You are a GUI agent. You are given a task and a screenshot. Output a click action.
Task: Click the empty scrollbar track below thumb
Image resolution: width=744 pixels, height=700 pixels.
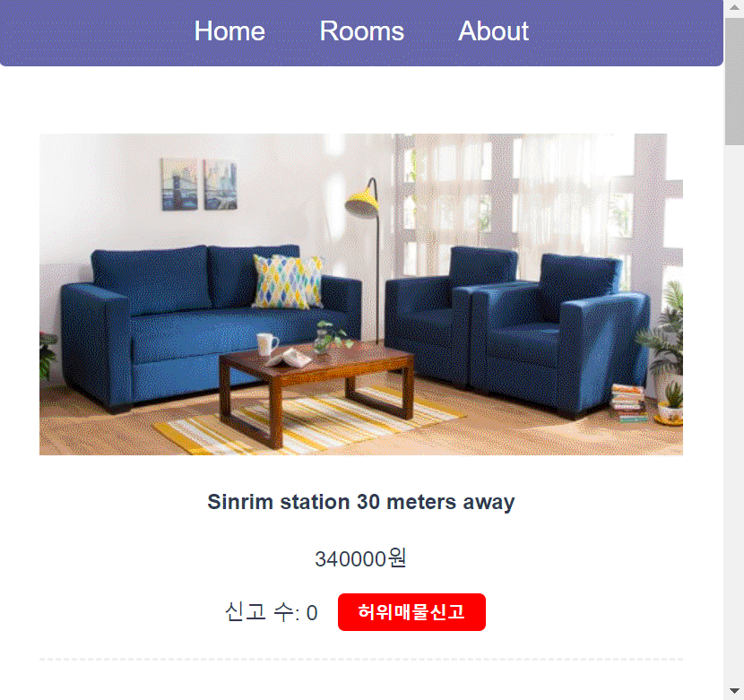click(734, 413)
